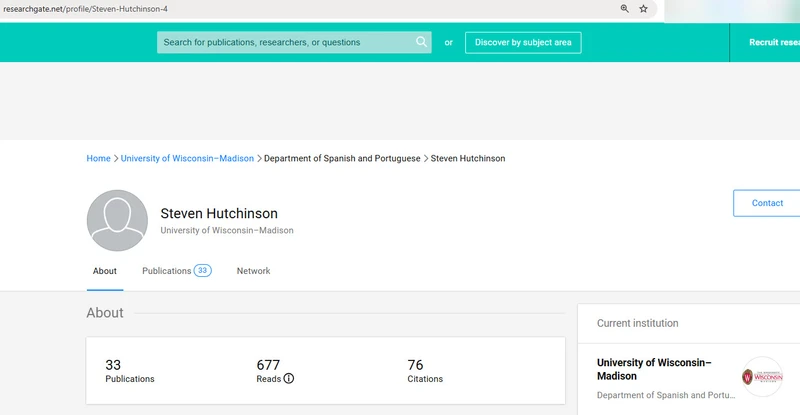Click Department of Spanish and Portuguese breadcrumb
Screen dimensions: 800x415
pyautogui.click(x=342, y=158)
